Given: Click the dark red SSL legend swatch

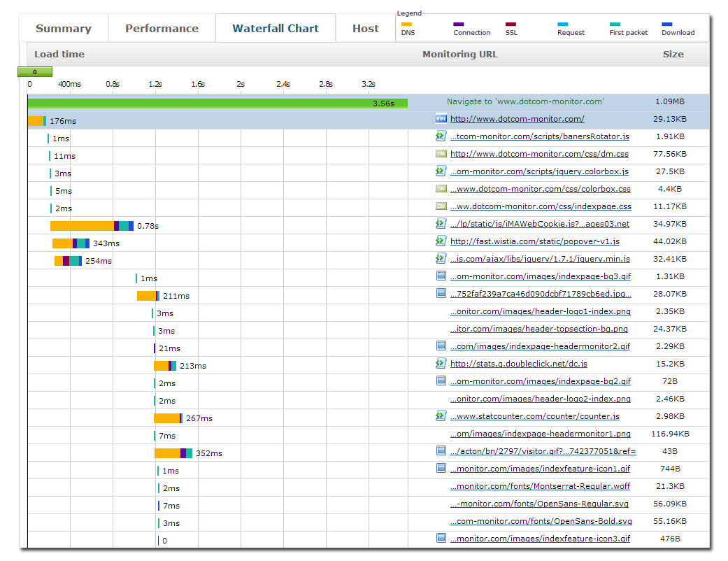Looking at the screenshot, I should [511, 24].
